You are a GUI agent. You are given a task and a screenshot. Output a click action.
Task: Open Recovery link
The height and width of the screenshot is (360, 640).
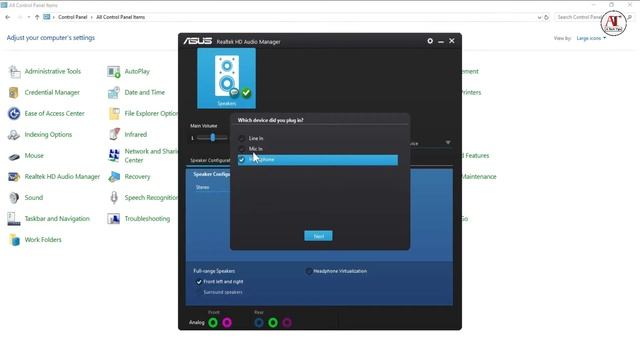point(137,177)
